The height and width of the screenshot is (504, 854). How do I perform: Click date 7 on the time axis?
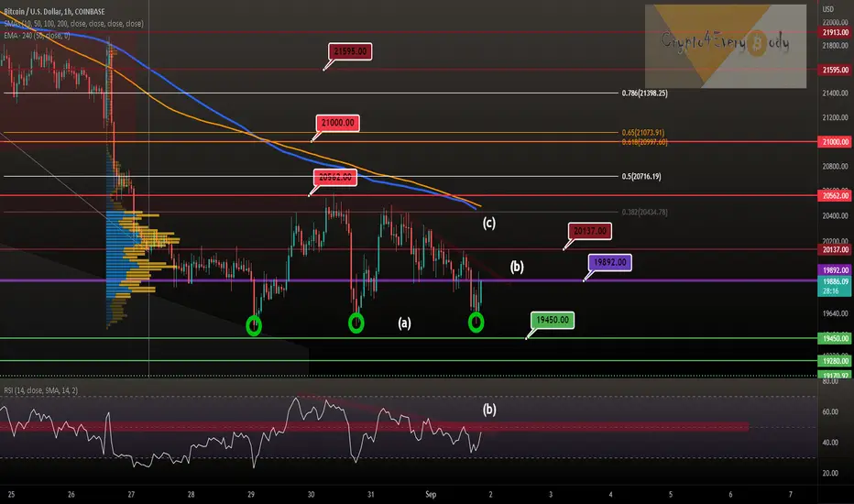[790, 495]
